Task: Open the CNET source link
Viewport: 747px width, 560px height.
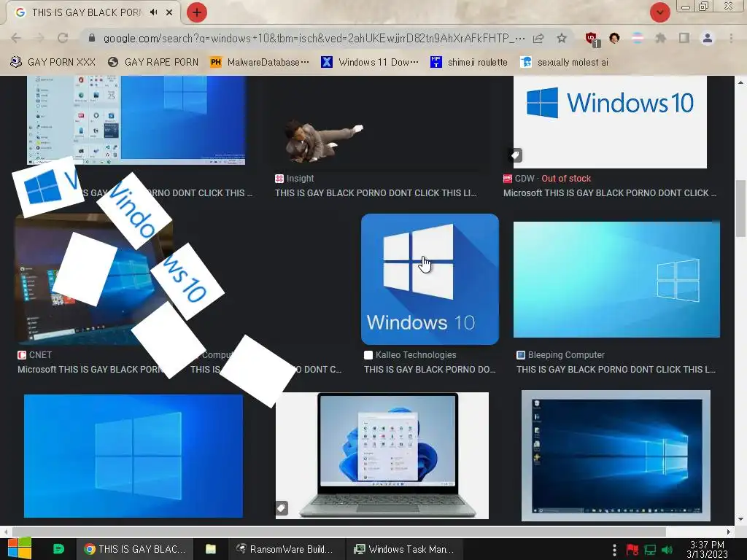Action: 34,355
